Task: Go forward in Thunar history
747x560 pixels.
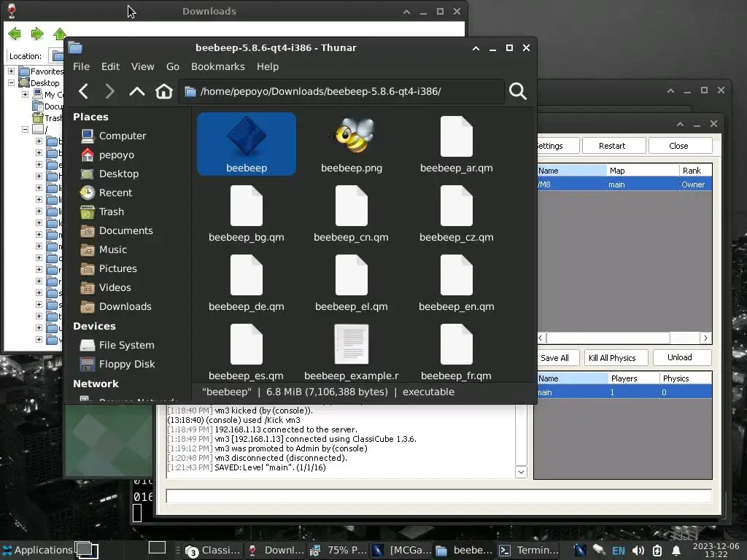Action: [109, 91]
